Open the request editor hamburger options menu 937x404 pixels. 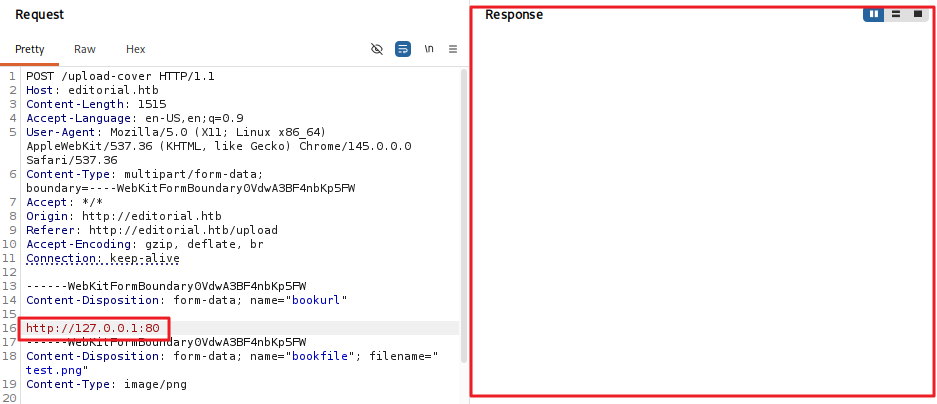453,49
